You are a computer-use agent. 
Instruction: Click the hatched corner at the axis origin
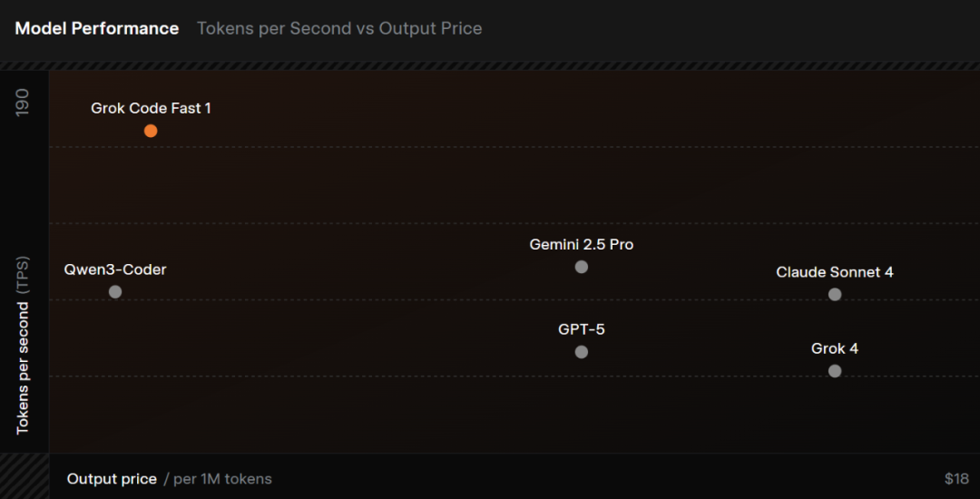pos(24,476)
